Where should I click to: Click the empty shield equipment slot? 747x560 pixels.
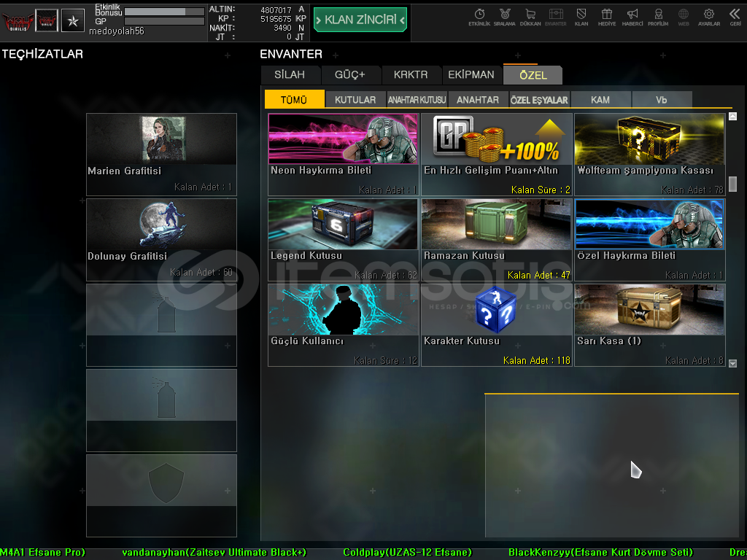[x=161, y=496]
